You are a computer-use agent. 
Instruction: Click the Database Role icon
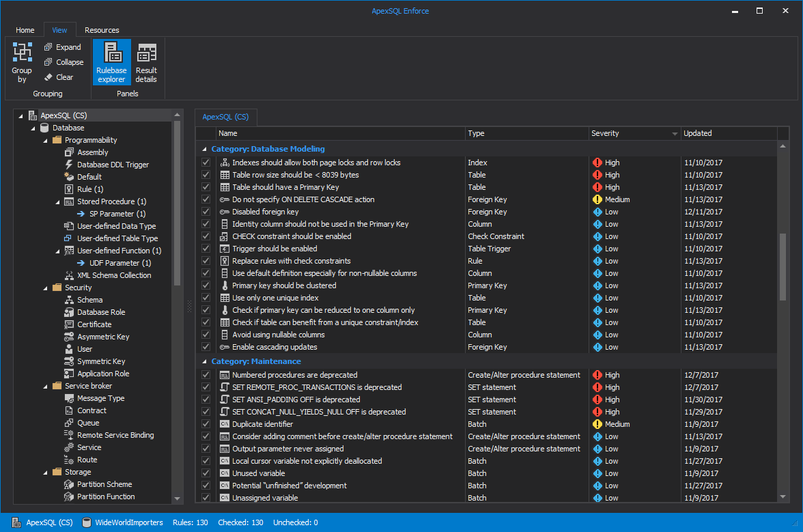click(x=69, y=312)
